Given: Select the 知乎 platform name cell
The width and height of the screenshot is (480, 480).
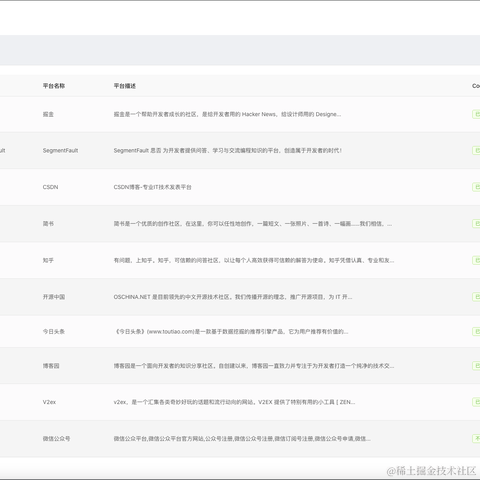Looking at the screenshot, I should click(x=48, y=260).
